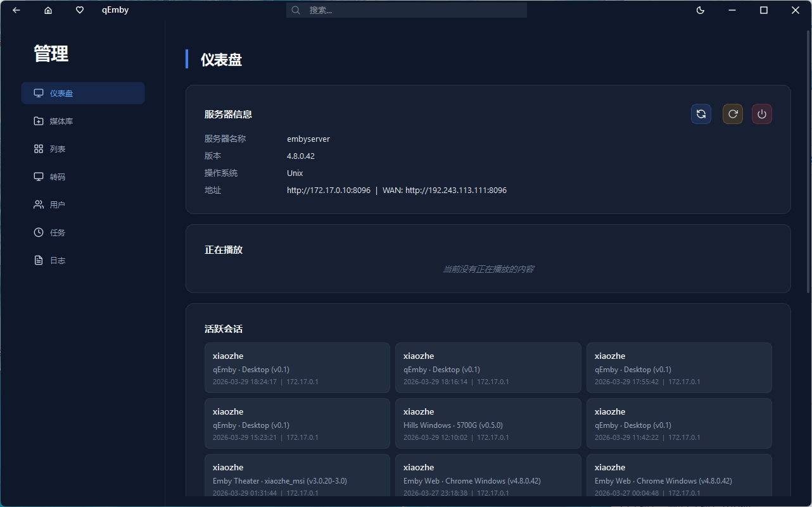Open 媒体库 in the sidebar
The image size is (812, 507).
coord(83,121)
